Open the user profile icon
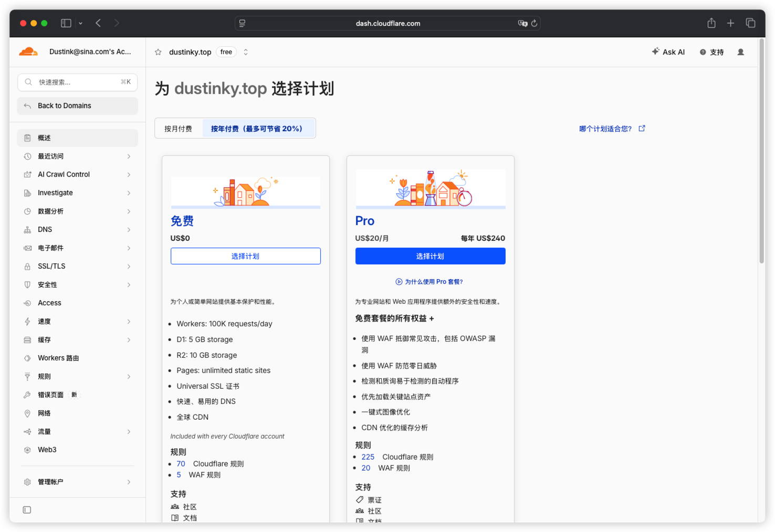Image resolution: width=775 pixels, height=532 pixels. (741, 52)
